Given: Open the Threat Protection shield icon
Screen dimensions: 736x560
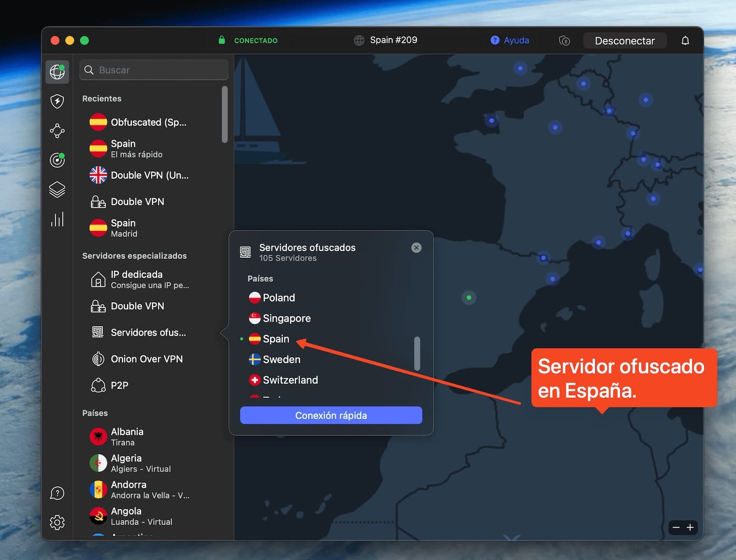Looking at the screenshot, I should tap(57, 101).
